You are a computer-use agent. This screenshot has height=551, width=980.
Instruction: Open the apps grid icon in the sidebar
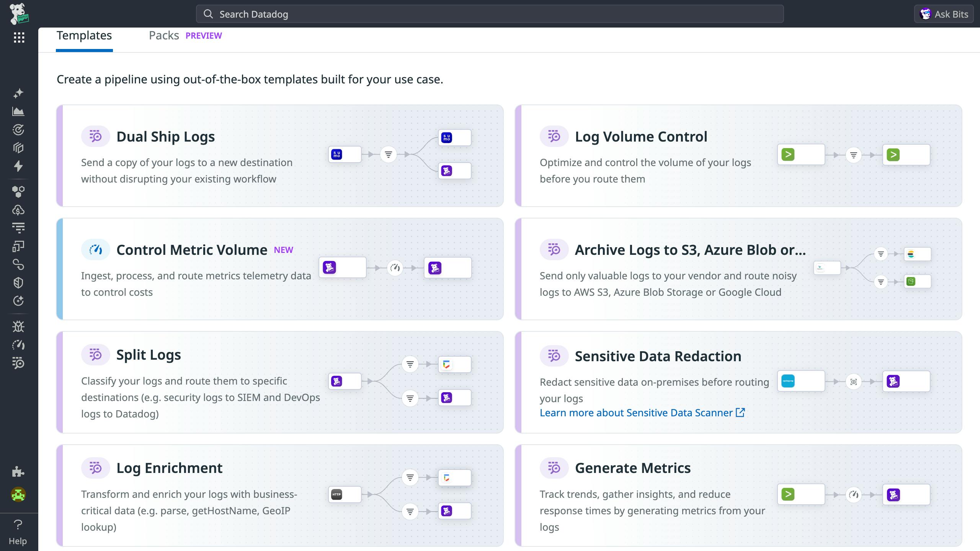coord(18,38)
